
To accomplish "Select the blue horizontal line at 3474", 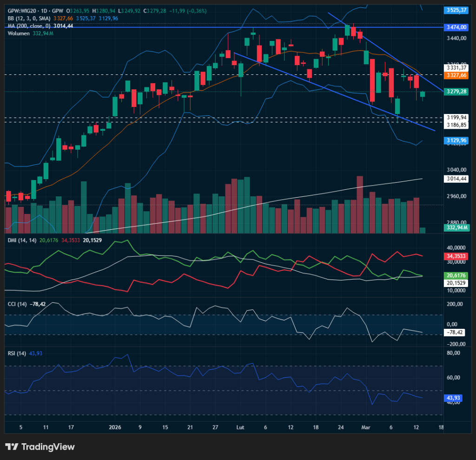I will [x=139, y=27].
